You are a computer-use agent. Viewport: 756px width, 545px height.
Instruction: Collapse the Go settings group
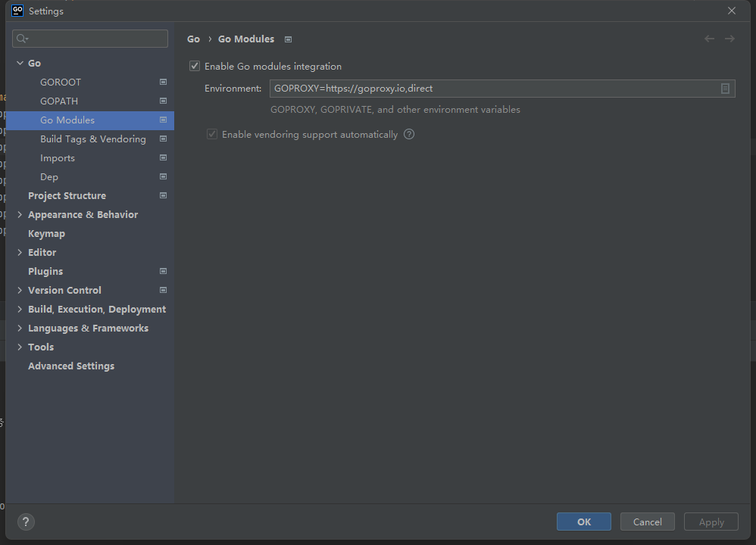click(x=20, y=63)
